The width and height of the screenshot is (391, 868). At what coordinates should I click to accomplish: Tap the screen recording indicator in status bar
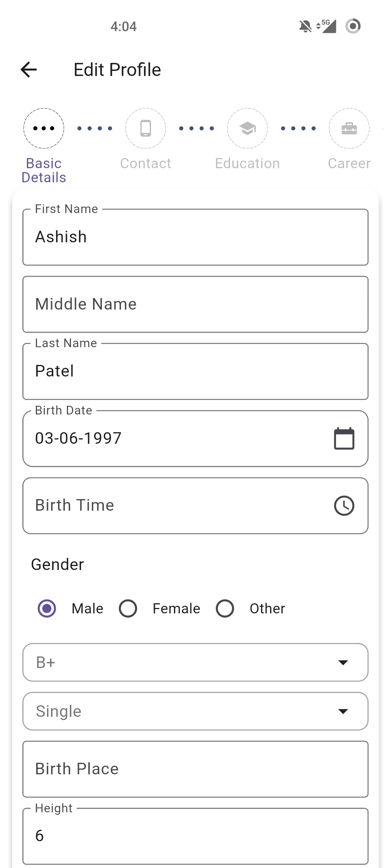(353, 26)
